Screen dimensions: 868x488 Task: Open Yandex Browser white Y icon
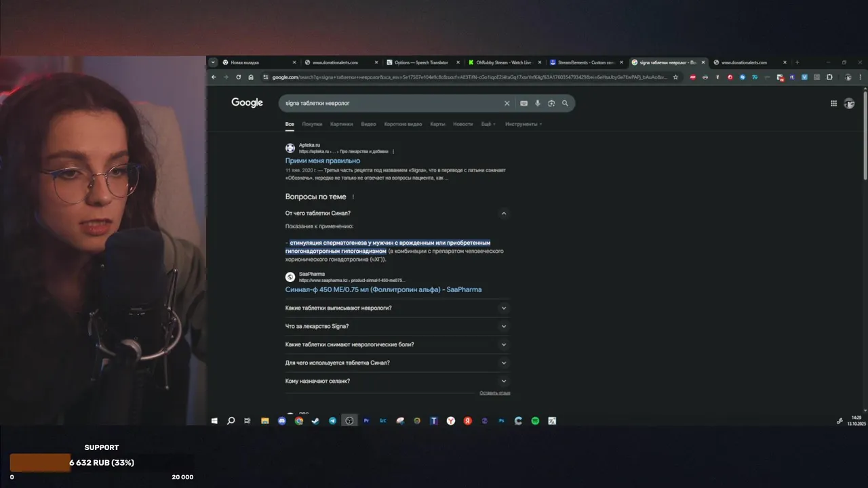[x=451, y=421]
